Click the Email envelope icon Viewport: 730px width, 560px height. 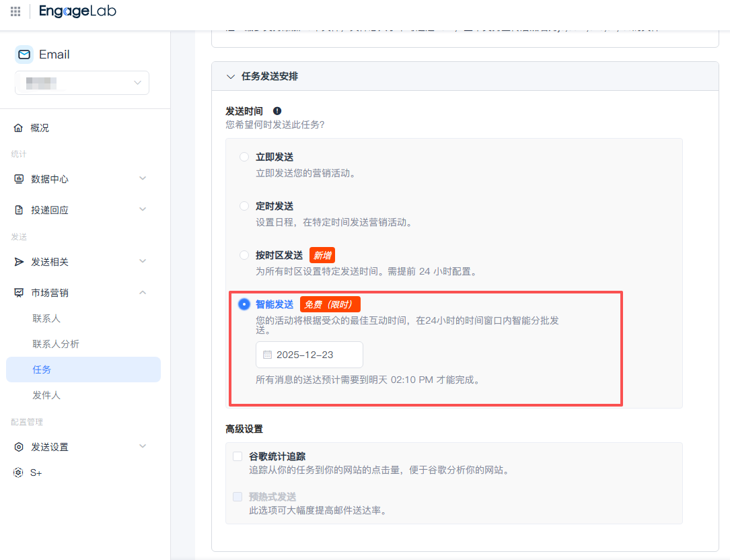tap(24, 55)
